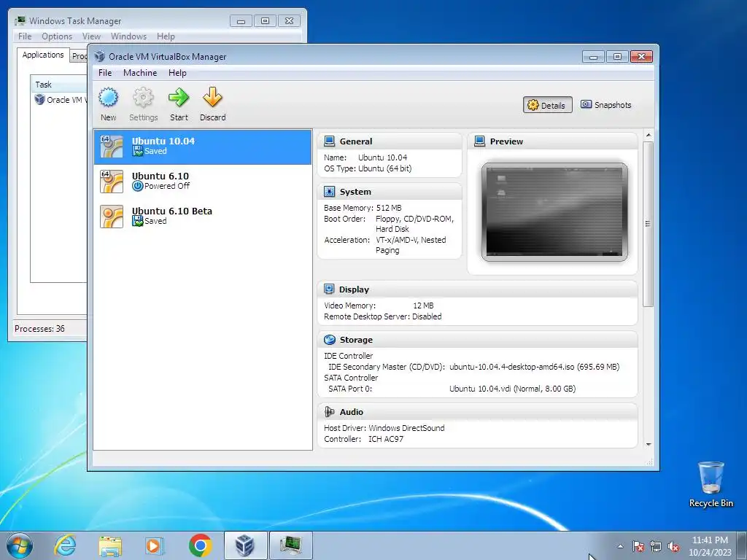Screen dimensions: 747x560
Task: Open the Task Manager Options menu
Action: (x=57, y=36)
